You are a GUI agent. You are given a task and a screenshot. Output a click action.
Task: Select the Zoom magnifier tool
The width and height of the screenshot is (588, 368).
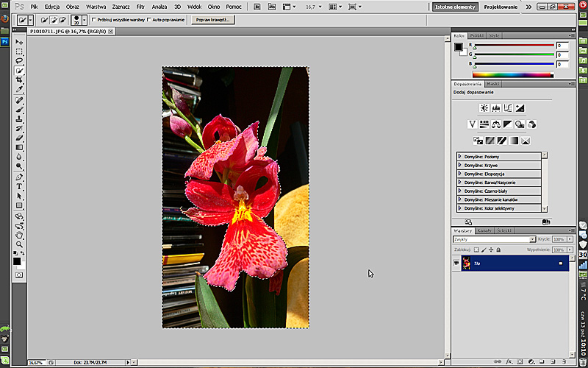point(19,244)
